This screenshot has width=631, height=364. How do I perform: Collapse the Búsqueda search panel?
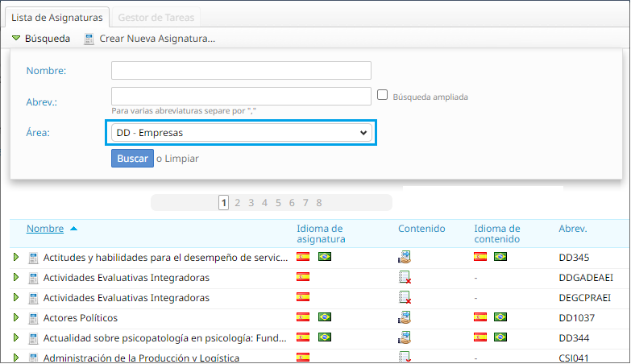pos(41,39)
